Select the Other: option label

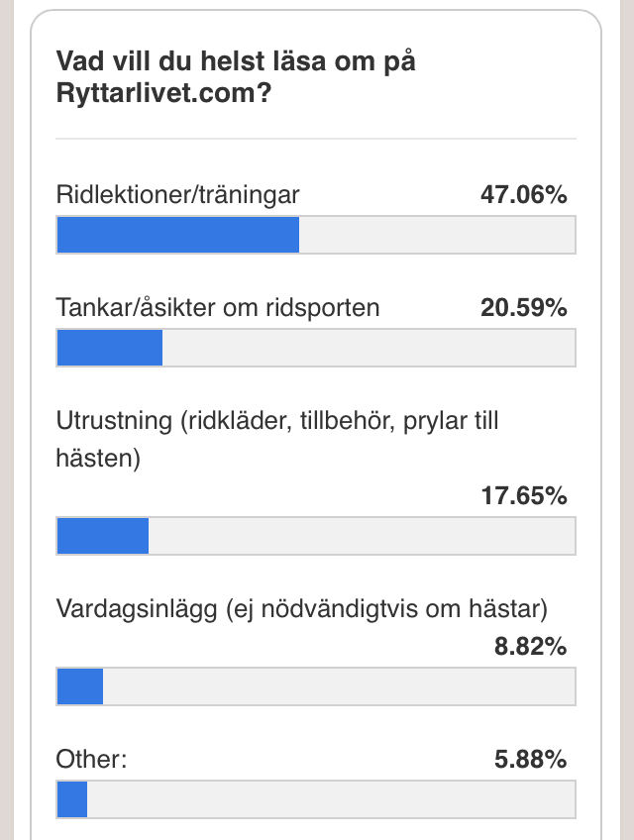point(92,760)
